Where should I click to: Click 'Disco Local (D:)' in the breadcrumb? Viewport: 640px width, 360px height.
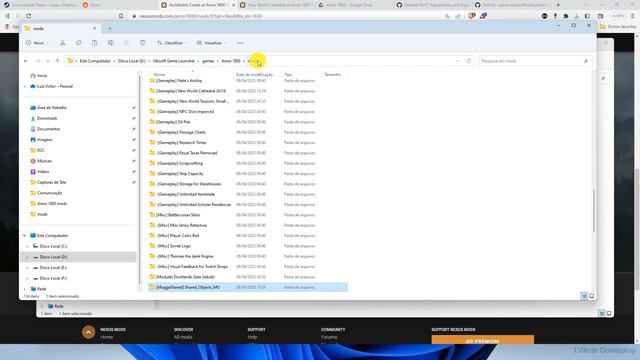click(x=131, y=61)
